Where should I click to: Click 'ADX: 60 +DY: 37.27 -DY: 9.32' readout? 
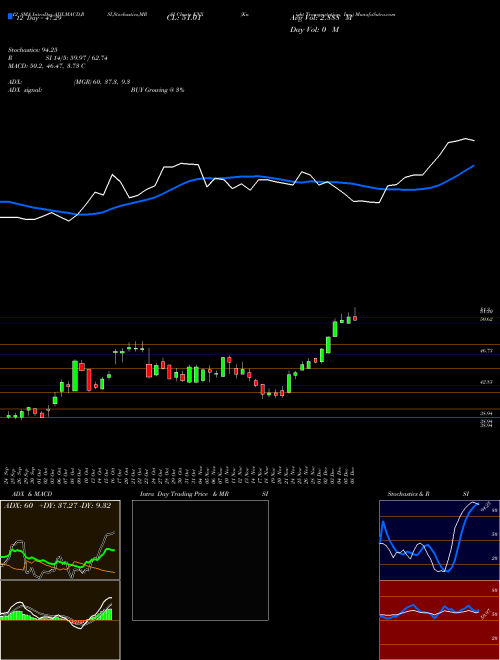click(57, 506)
